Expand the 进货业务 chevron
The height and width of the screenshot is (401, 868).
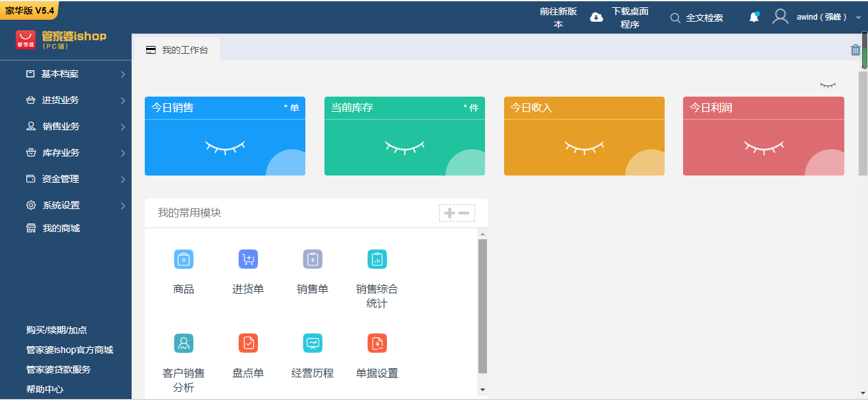click(x=123, y=101)
